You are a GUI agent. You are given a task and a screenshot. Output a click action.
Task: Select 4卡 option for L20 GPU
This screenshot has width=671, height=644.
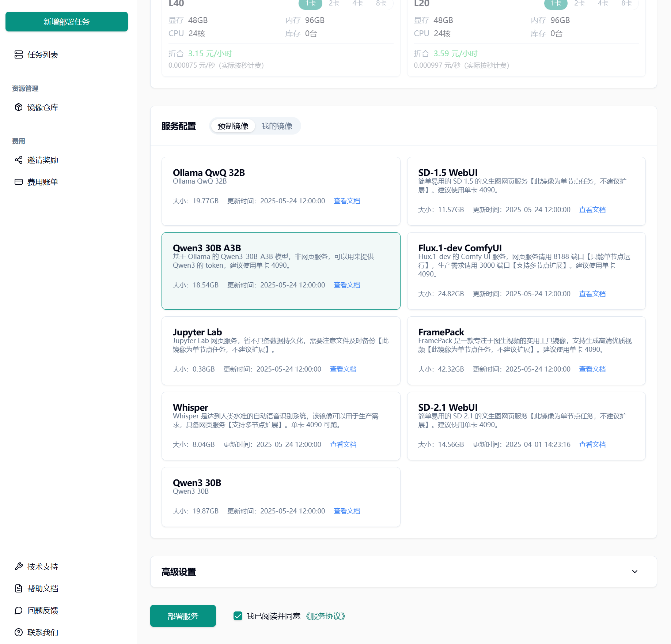[603, 4]
